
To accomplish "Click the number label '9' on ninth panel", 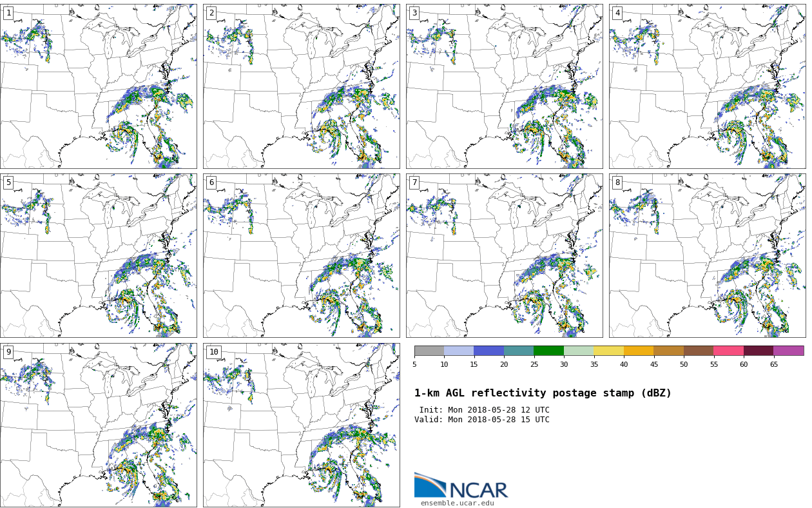I will pyautogui.click(x=8, y=352).
